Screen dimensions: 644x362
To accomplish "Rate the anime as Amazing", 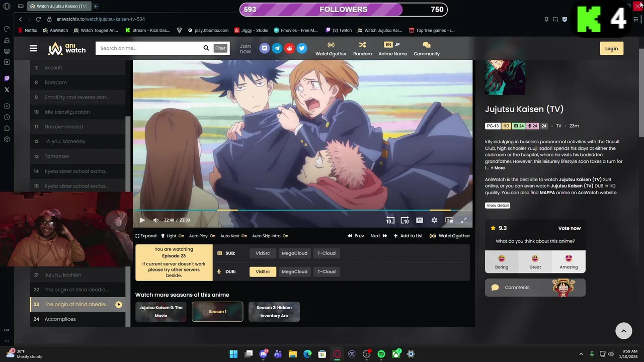I will (569, 262).
